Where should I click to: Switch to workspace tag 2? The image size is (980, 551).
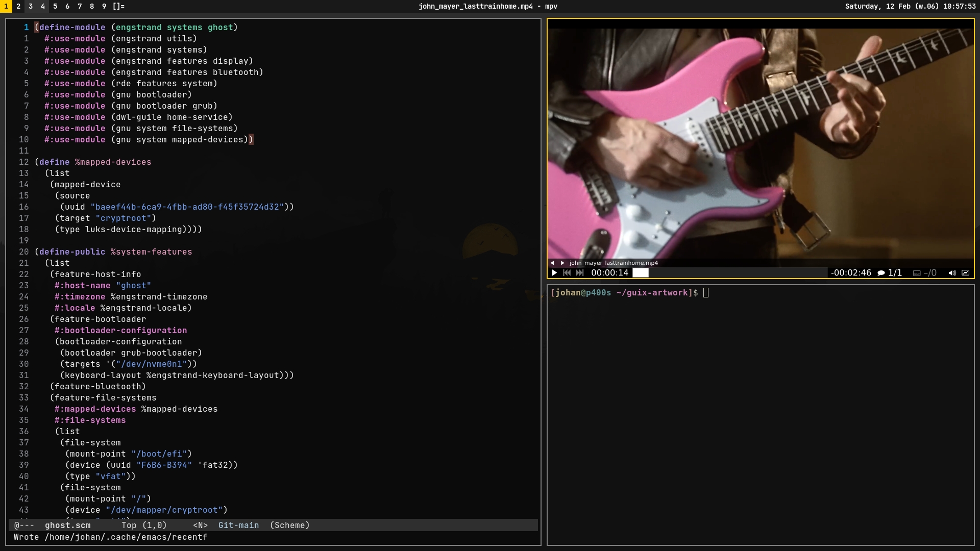pyautogui.click(x=18, y=6)
